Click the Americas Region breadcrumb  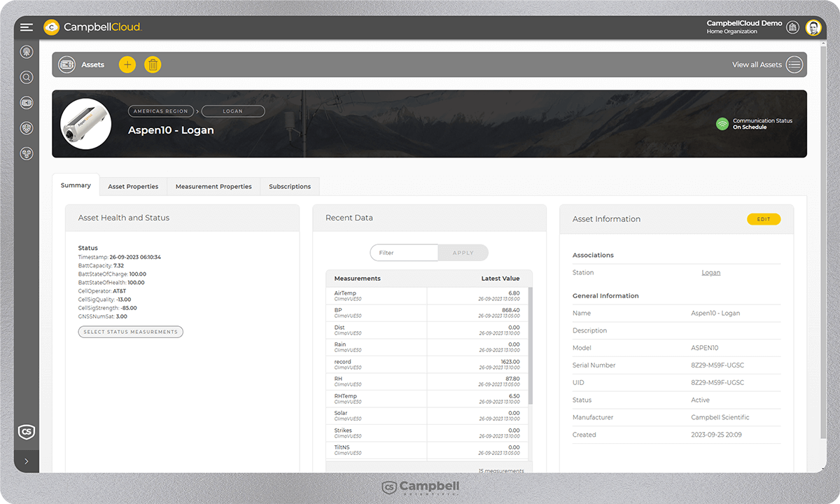pos(162,111)
